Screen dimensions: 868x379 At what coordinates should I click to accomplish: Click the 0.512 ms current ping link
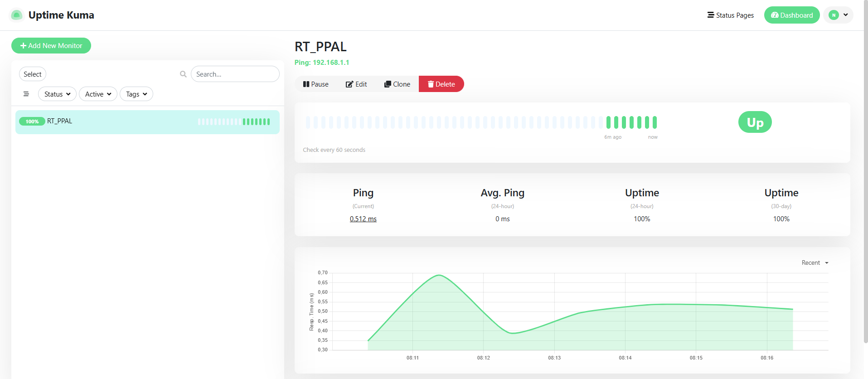(x=363, y=219)
